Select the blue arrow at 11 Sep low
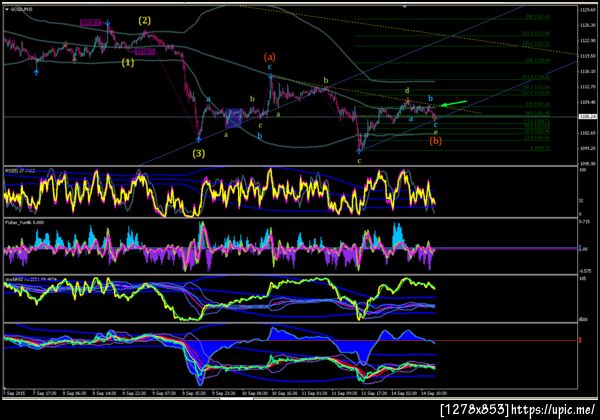This screenshot has width=600, height=420. [359, 151]
